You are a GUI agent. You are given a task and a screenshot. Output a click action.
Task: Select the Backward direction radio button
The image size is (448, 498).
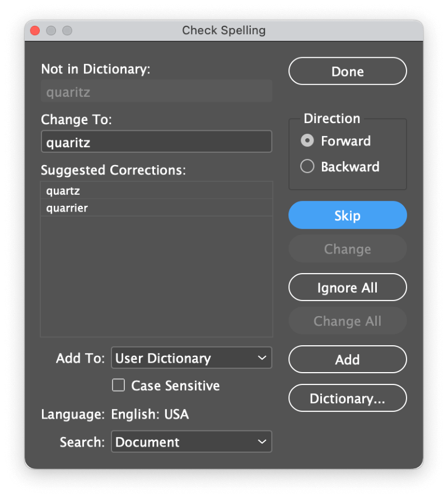[x=307, y=166]
